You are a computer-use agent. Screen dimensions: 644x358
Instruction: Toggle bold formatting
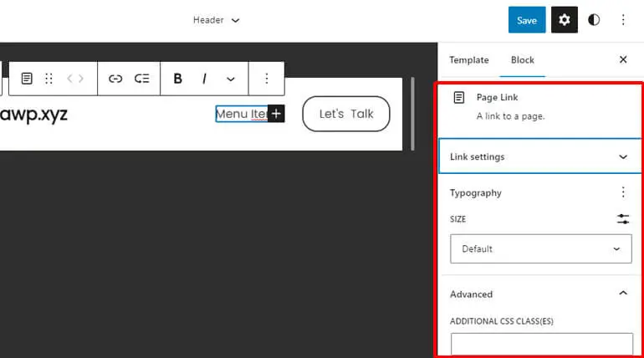(x=177, y=79)
